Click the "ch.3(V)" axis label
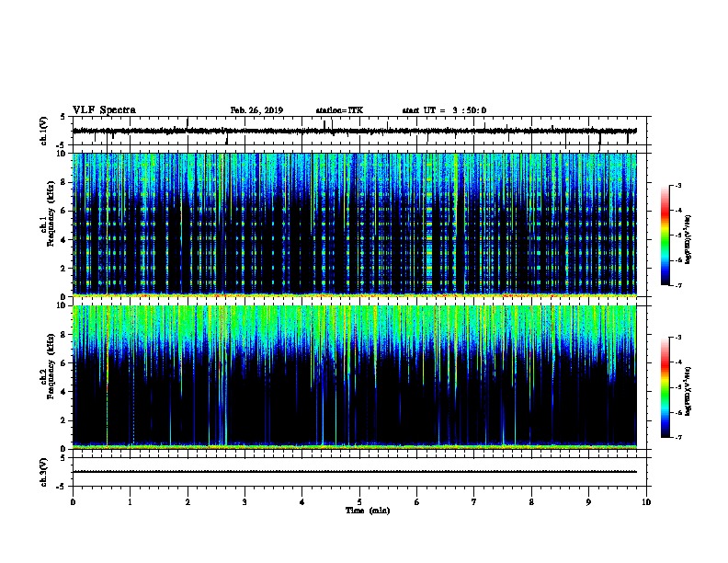728x563 pixels. coord(44,472)
